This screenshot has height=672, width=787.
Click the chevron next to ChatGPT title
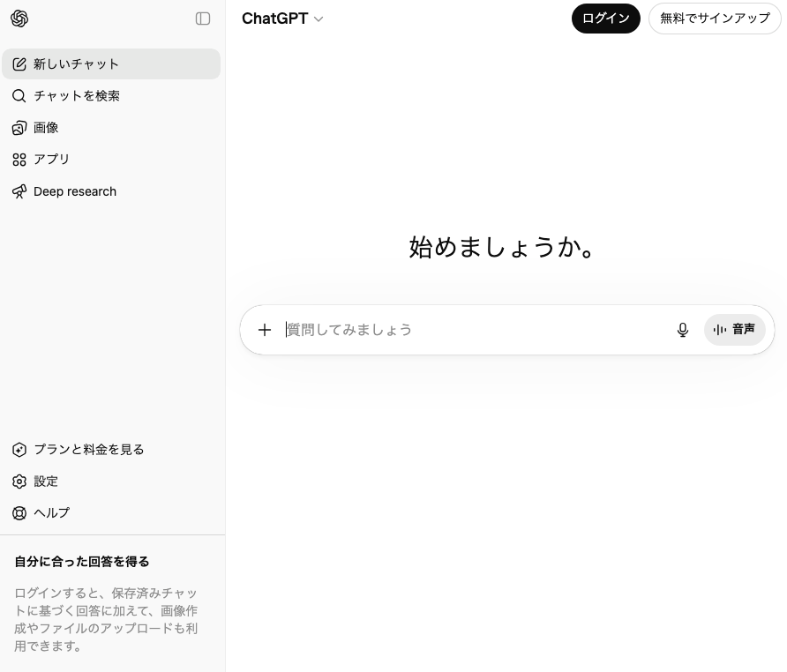(319, 19)
